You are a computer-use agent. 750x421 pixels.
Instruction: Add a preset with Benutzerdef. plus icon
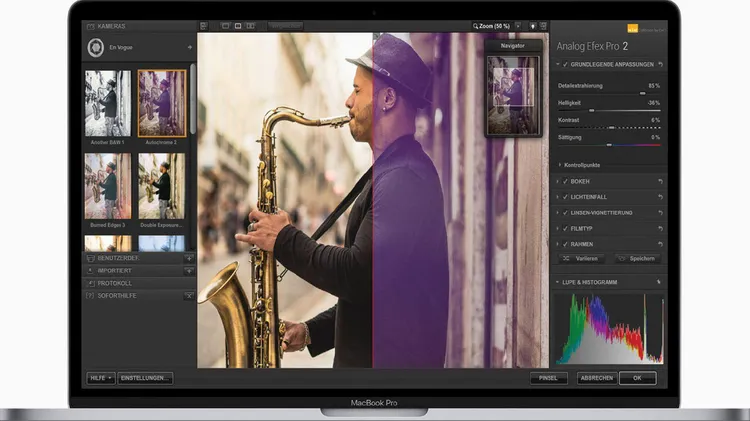tap(189, 258)
